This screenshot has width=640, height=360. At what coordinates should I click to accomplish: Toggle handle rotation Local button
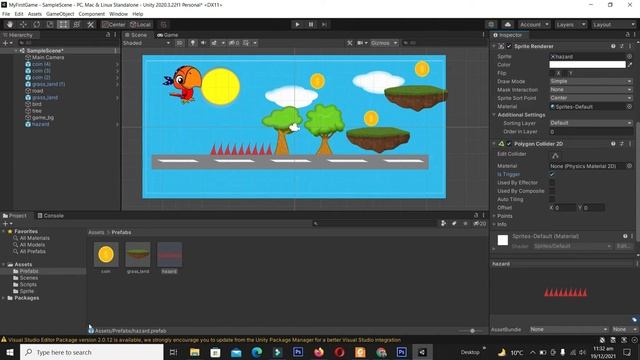pyautogui.click(x=141, y=24)
